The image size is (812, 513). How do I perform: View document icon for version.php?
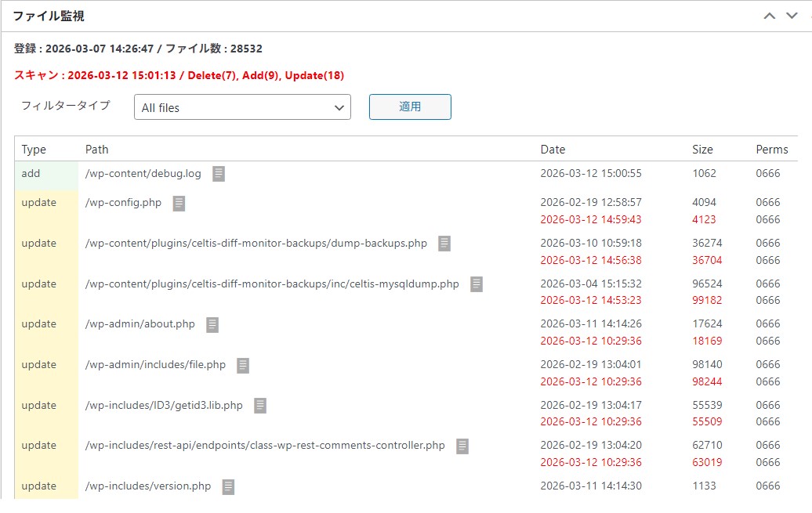click(x=228, y=486)
